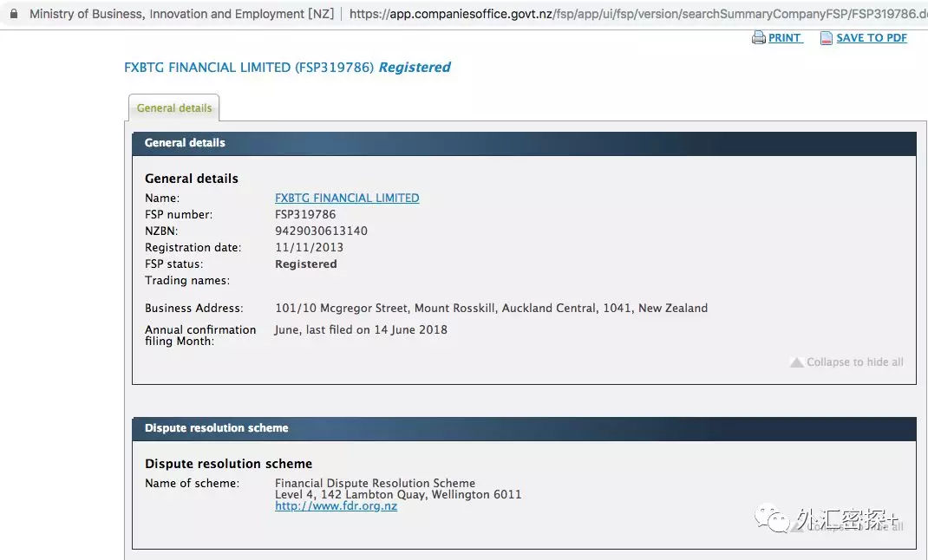Focus the companiesoffice.govt.nz URL field
Image resolution: width=928 pixels, height=560 pixels.
pyautogui.click(x=633, y=14)
